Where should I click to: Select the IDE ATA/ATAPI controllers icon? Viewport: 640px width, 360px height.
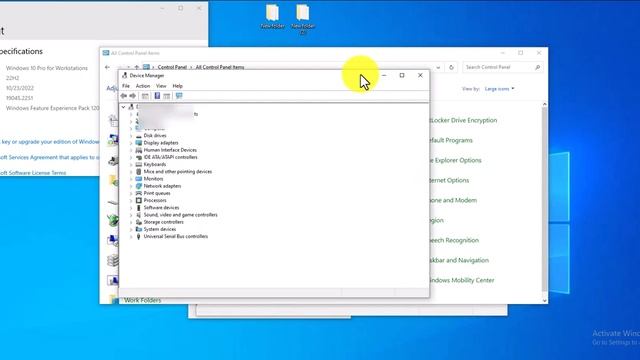tap(138, 157)
